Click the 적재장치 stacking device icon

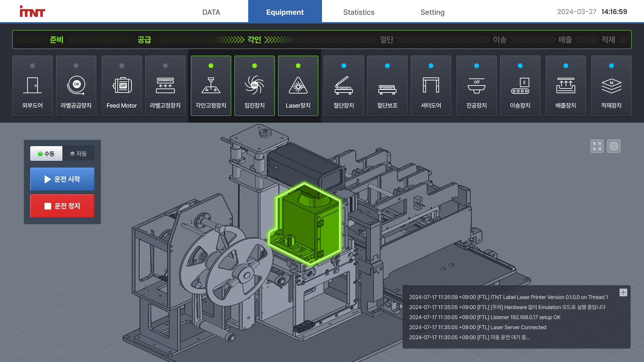(611, 86)
